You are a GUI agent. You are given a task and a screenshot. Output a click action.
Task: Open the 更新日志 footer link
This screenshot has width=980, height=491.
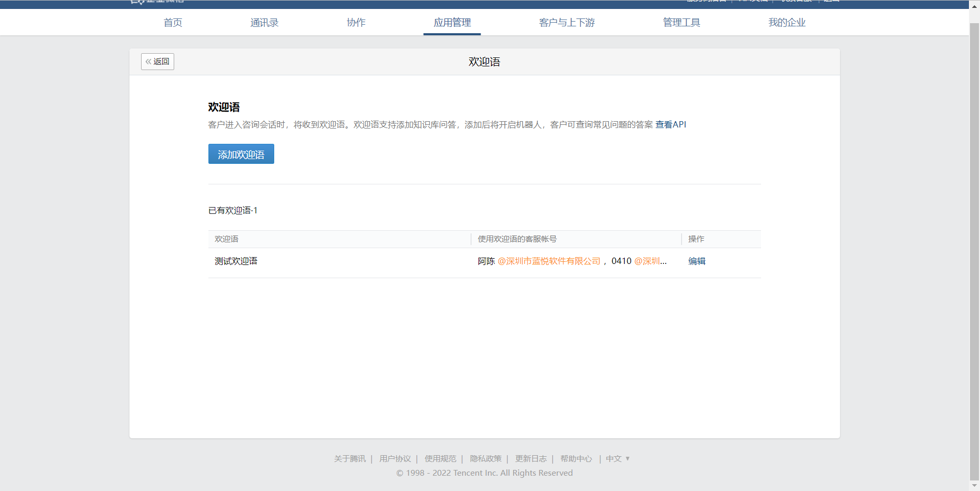531,459
